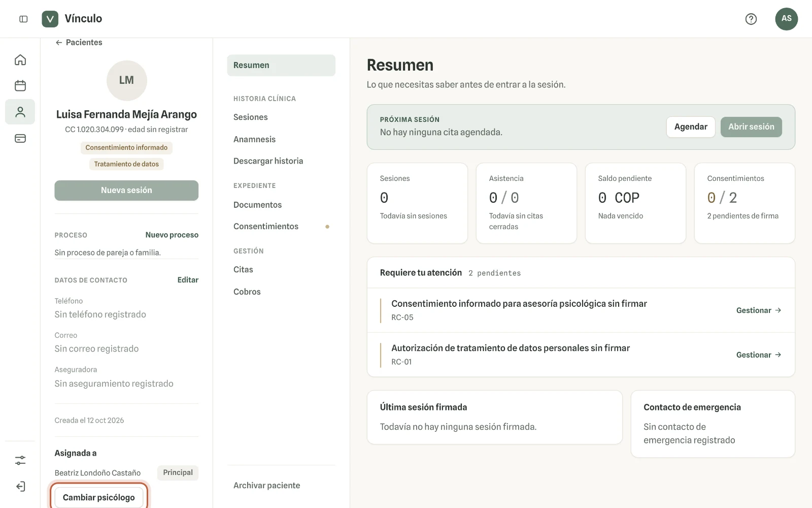Select the Resumen tab
This screenshot has width=812, height=508.
(281, 65)
